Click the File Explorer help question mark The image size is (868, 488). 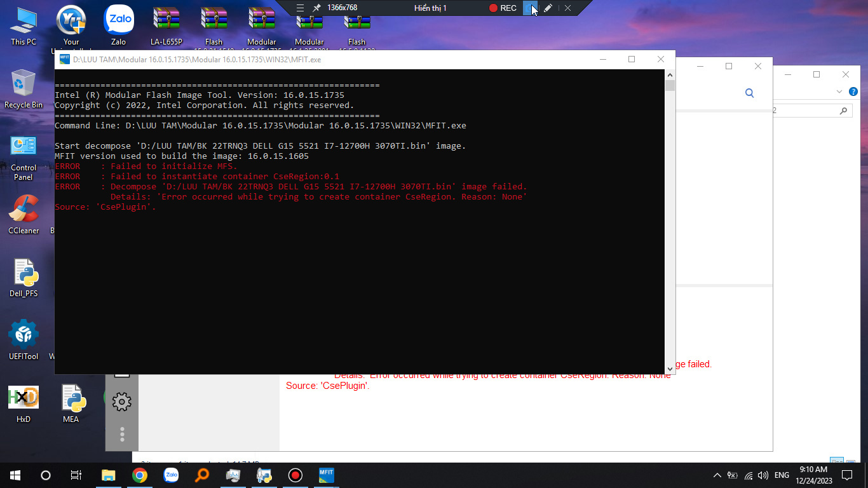(x=853, y=91)
